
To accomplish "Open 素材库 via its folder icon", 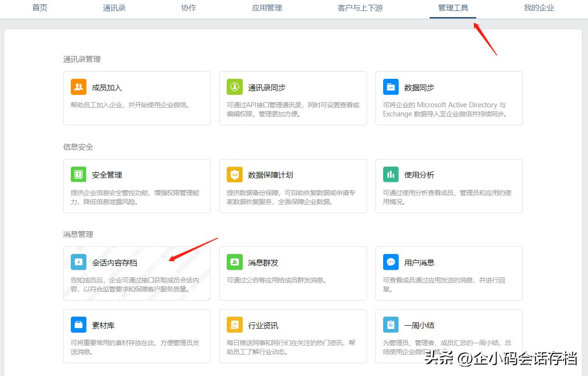I will [78, 325].
